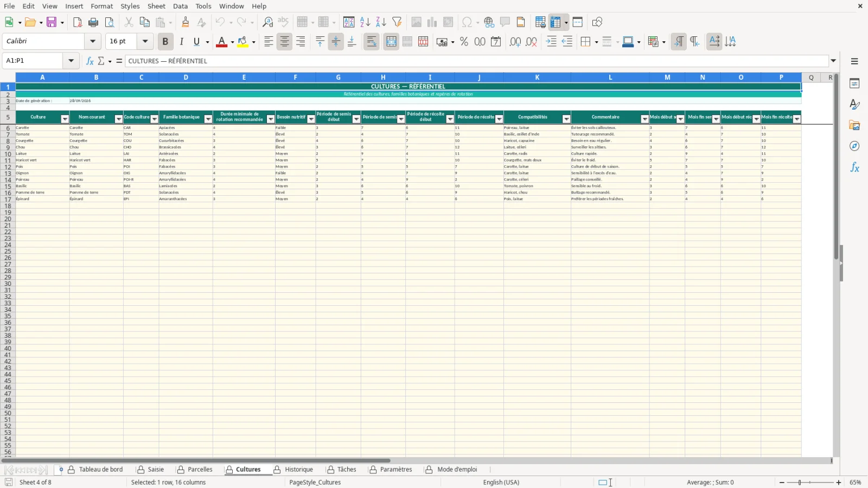Screen dimensions: 868x488
Task: Select row 10 header
Action: (x=8, y=154)
